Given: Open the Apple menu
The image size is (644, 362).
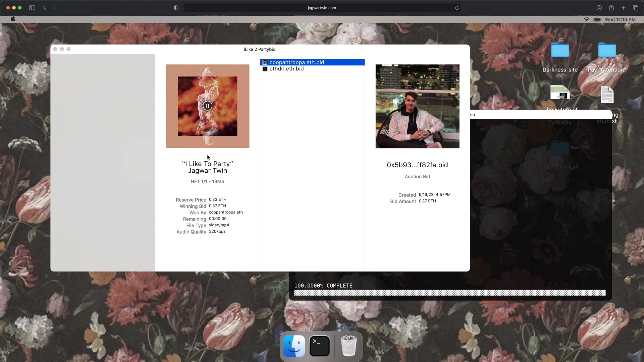Looking at the screenshot, I should (13, 19).
